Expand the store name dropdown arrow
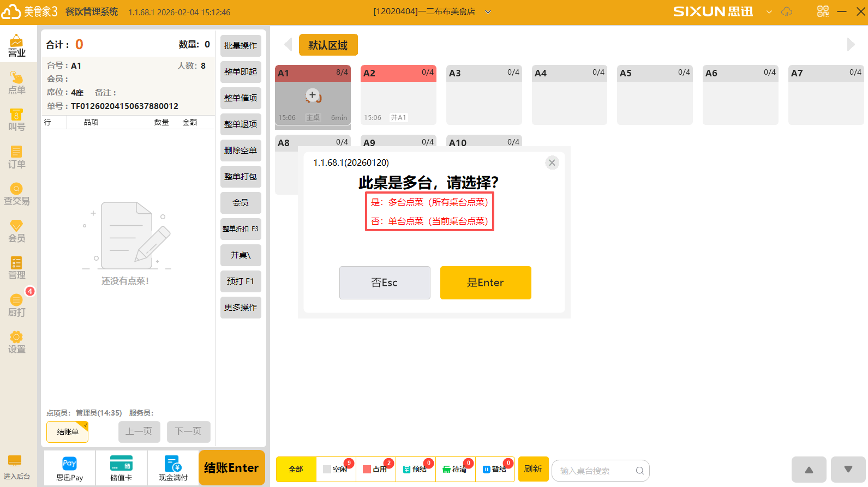 click(488, 11)
